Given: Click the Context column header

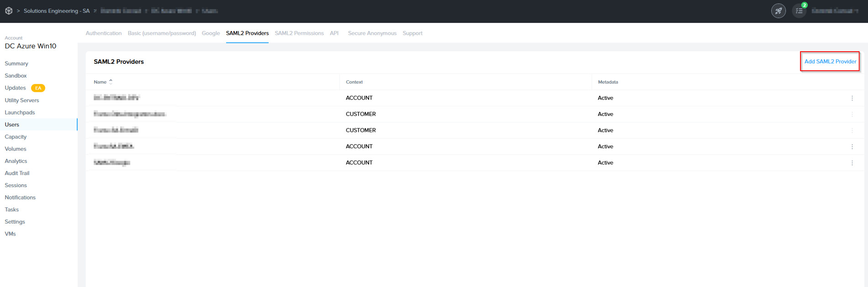Looking at the screenshot, I should click(x=354, y=82).
